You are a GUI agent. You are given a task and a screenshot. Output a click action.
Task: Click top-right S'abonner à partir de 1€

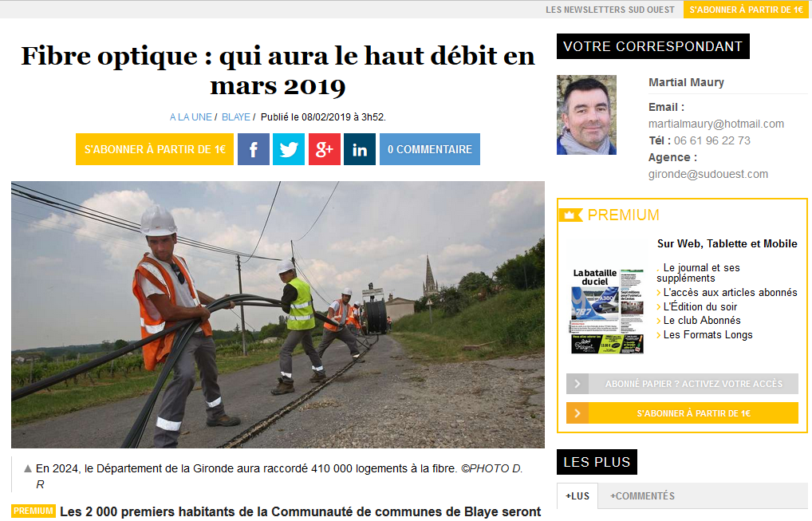point(747,10)
